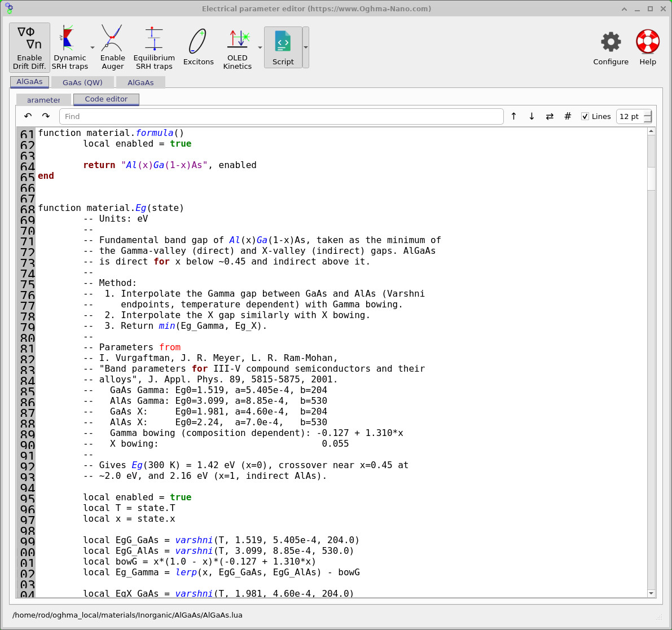Click 'return "Al(x)Ga(1-x)As"' code line

[170, 165]
